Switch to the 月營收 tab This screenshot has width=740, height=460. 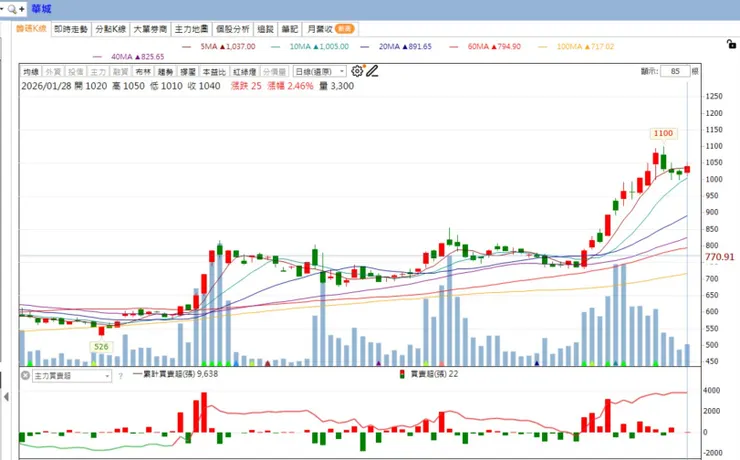pyautogui.click(x=330, y=29)
